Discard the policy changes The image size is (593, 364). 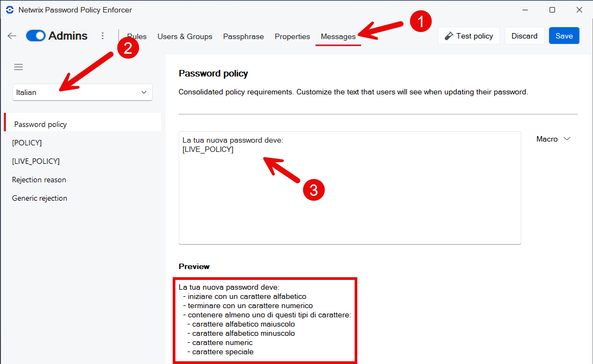point(524,36)
